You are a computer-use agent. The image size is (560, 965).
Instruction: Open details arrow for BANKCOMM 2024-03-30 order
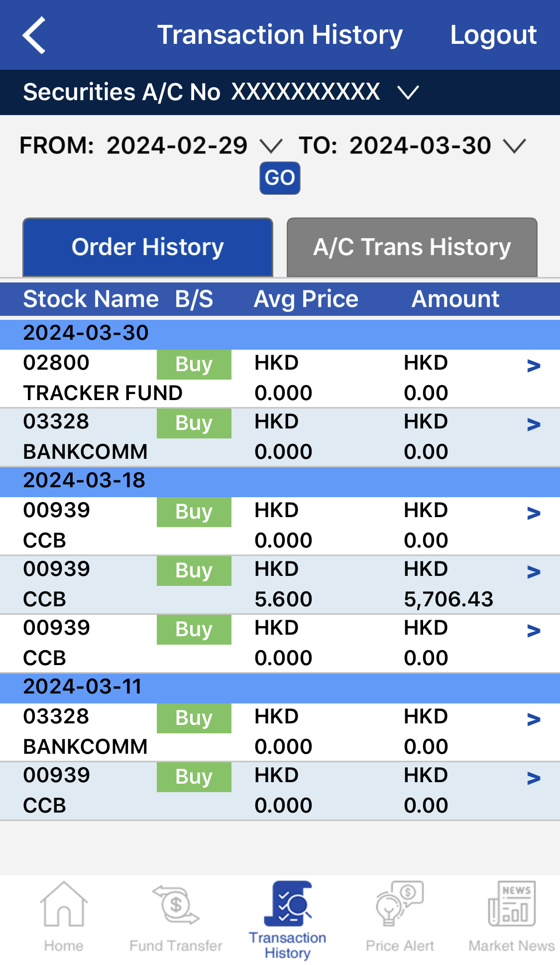(534, 425)
